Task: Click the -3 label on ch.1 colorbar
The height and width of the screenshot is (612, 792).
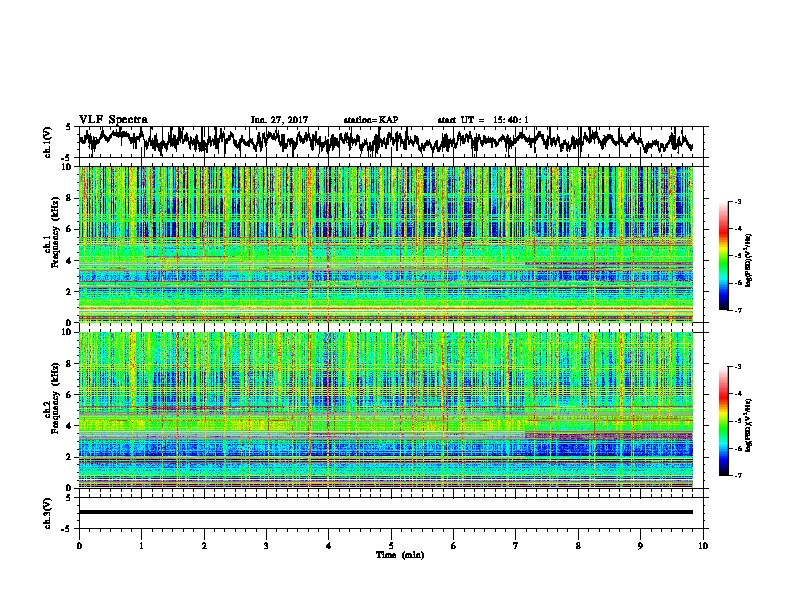Action: coord(737,201)
